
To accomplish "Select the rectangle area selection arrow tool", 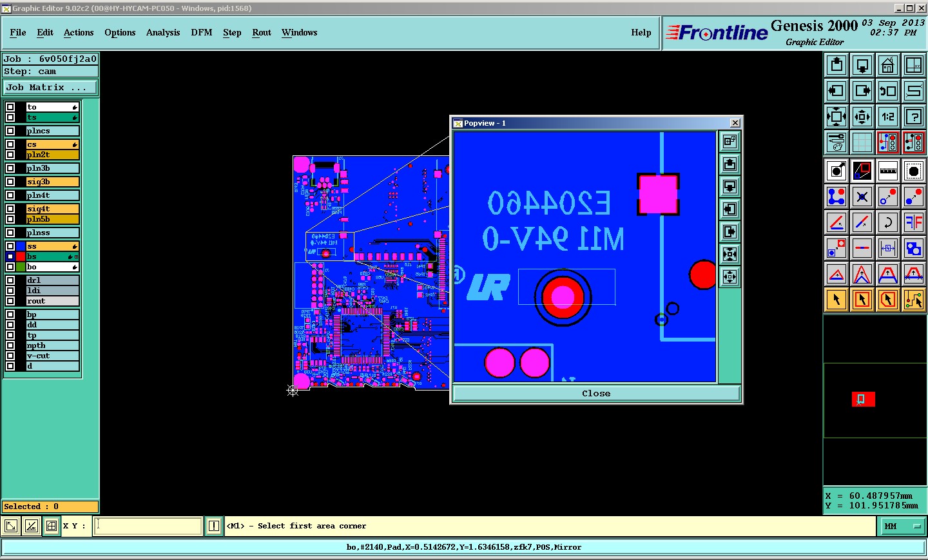I will pos(862,300).
